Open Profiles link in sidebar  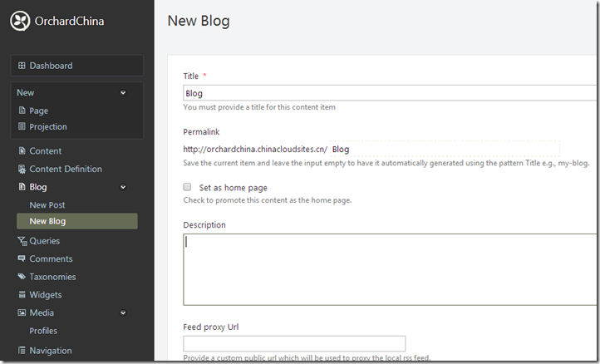[43, 331]
